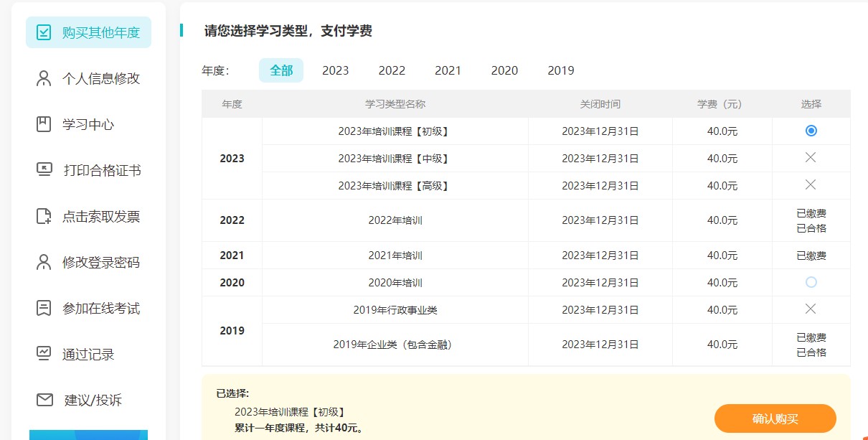Select the 全部 year filter
868x440 pixels.
pyautogui.click(x=281, y=70)
